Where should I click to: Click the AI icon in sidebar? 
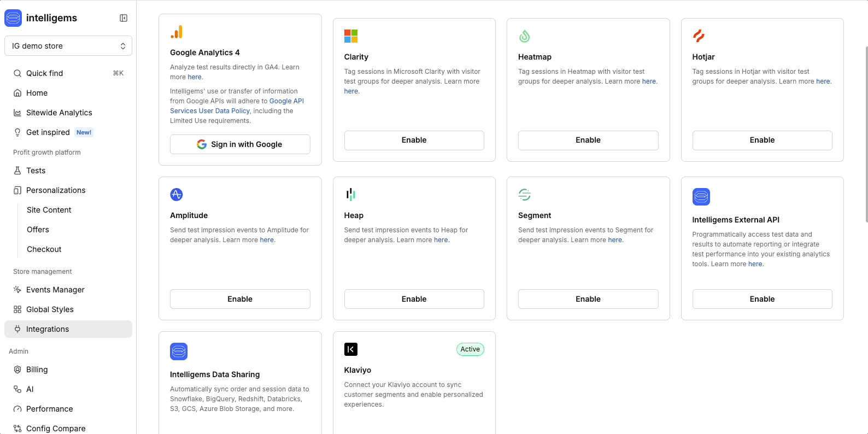pyautogui.click(x=17, y=389)
